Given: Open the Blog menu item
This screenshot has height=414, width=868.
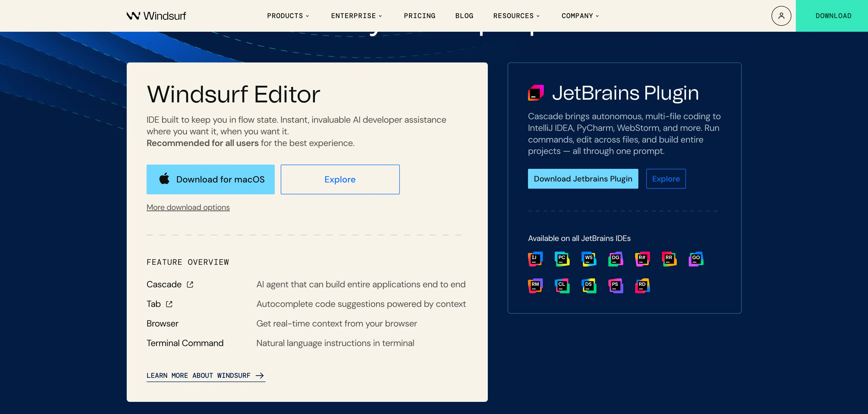Looking at the screenshot, I should (464, 16).
